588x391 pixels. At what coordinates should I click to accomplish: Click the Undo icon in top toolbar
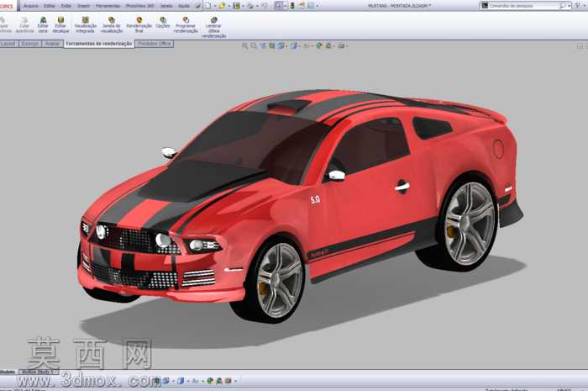point(265,6)
